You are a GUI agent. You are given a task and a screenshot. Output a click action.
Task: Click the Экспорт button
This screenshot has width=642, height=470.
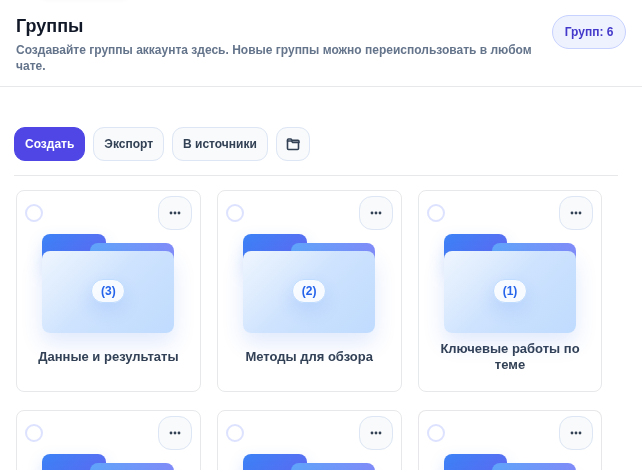tap(129, 144)
